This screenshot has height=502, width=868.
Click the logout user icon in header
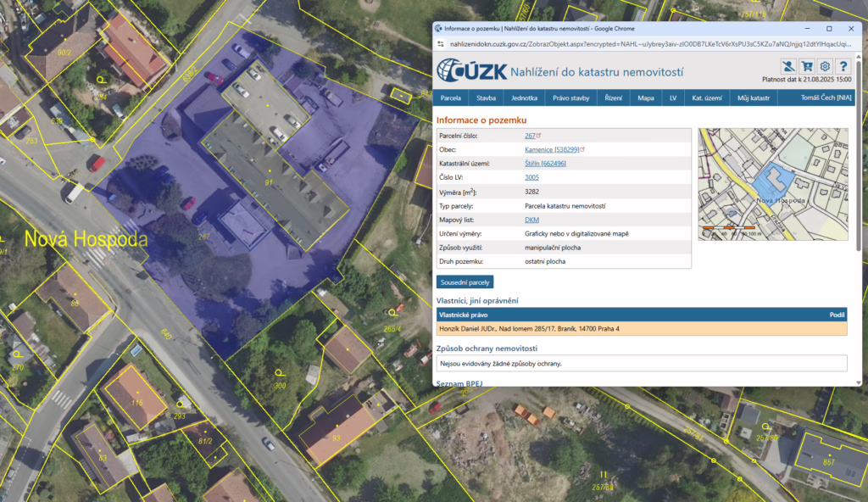click(787, 66)
